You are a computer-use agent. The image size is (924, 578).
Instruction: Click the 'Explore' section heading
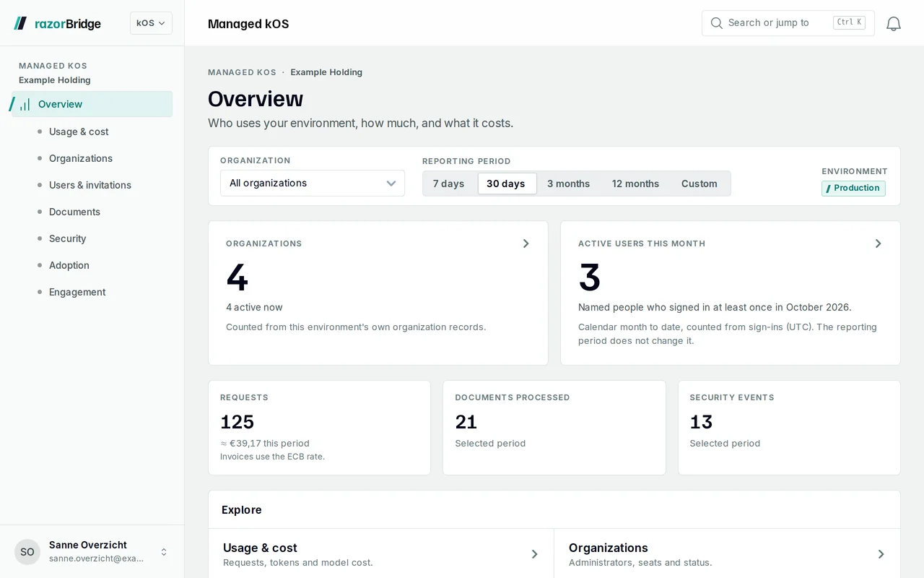point(242,510)
